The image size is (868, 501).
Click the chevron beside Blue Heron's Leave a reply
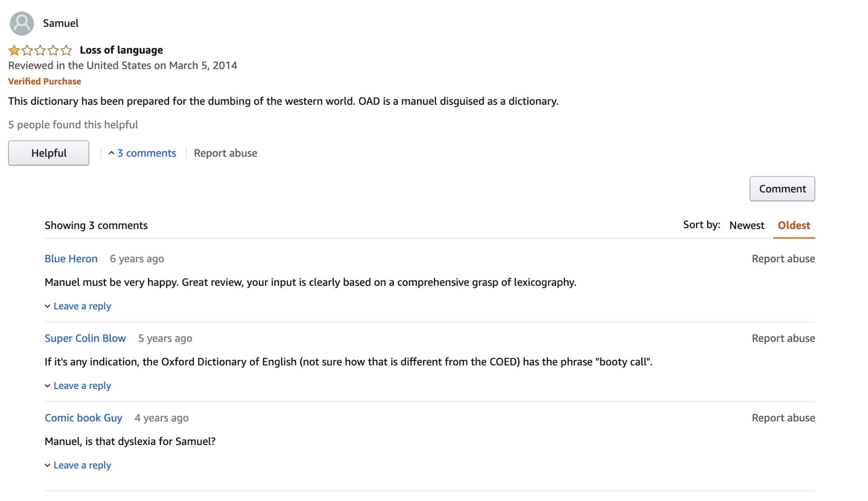coord(47,306)
